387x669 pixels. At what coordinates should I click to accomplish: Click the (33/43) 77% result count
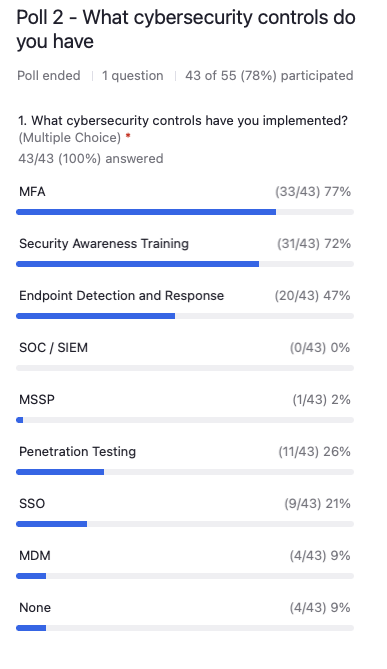coord(313,192)
